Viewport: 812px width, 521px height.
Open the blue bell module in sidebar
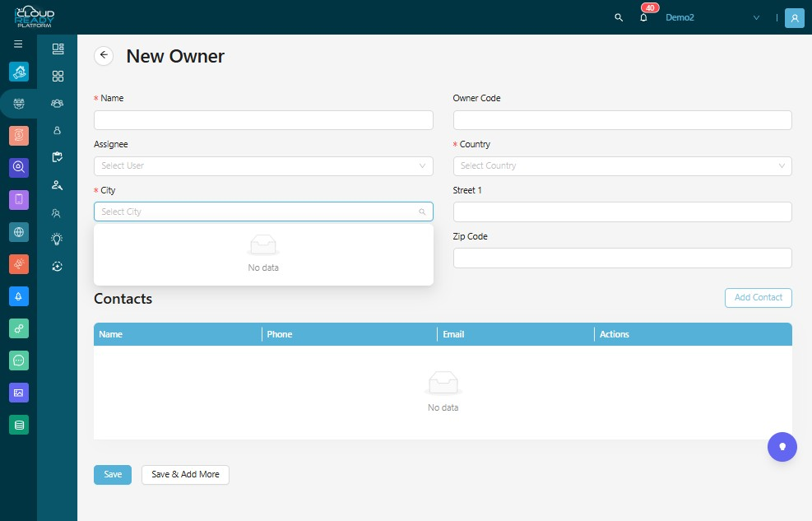[19, 296]
